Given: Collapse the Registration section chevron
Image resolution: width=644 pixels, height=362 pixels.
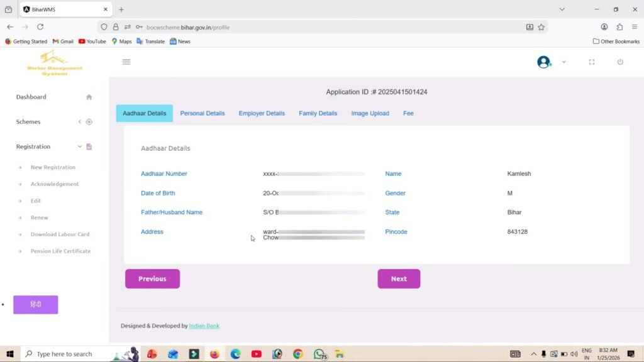Looking at the screenshot, I should (80, 146).
